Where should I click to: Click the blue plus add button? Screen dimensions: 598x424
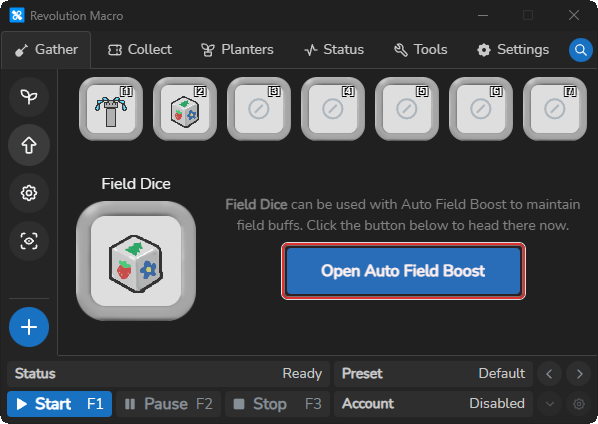click(x=29, y=327)
